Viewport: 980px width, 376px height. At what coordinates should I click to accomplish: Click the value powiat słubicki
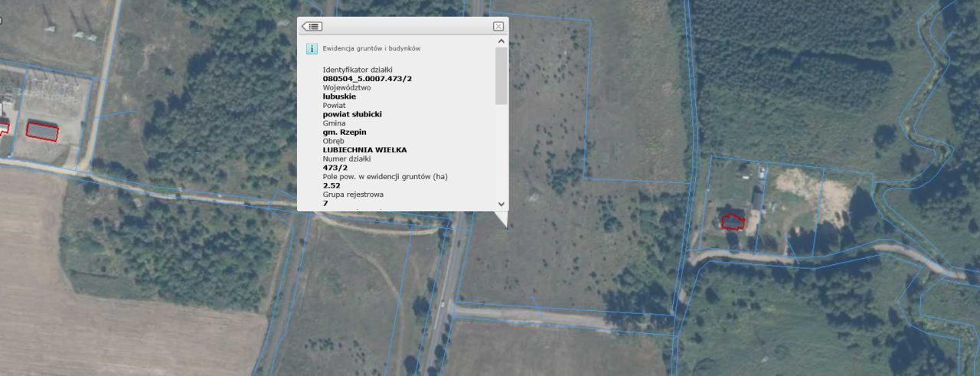click(x=352, y=114)
